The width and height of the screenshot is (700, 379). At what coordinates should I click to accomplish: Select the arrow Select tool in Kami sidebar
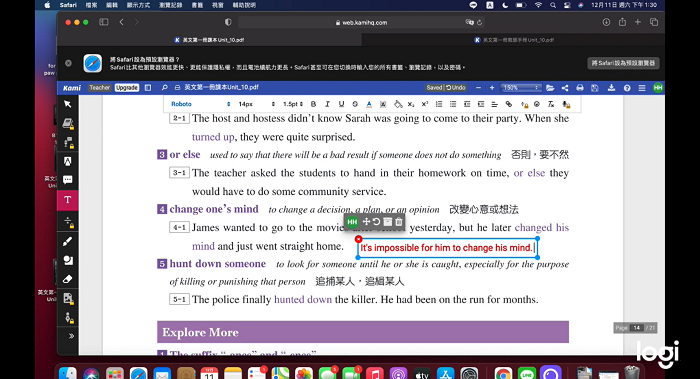click(68, 104)
